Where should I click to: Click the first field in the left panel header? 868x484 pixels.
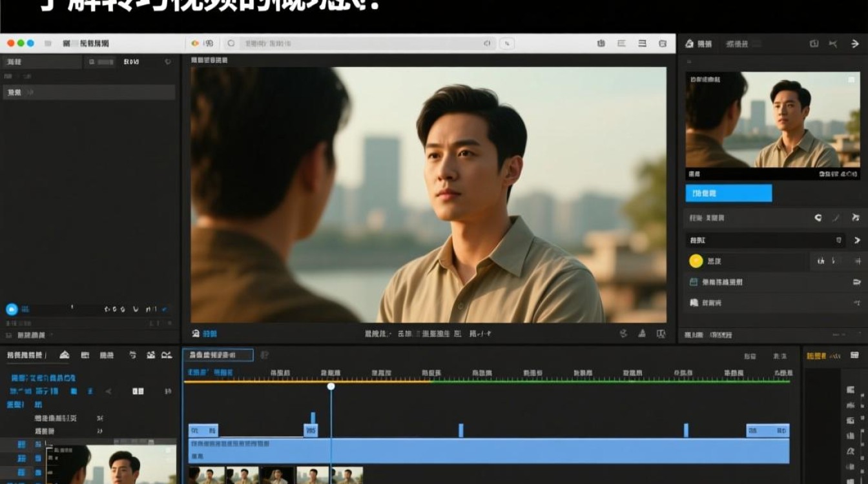pyautogui.click(x=43, y=62)
